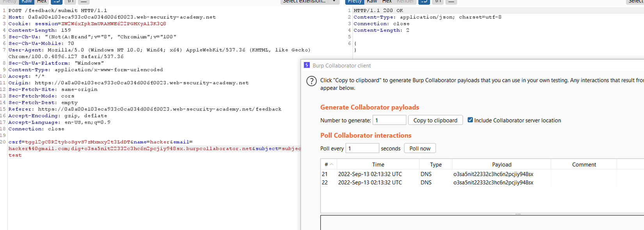The width and height of the screenshot is (644, 230).
Task: Click the Poll every seconds input field
Action: tap(362, 148)
